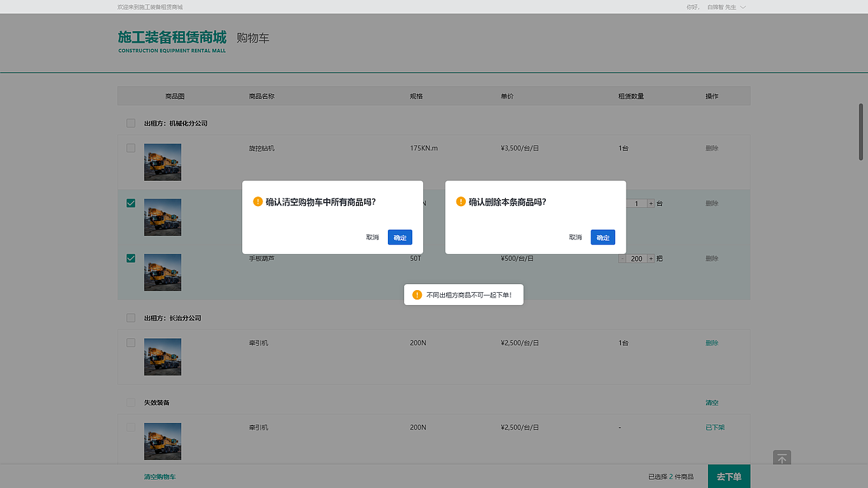The image size is (868, 488).
Task: Click 清空 beside 失效装备
Action: point(711,403)
